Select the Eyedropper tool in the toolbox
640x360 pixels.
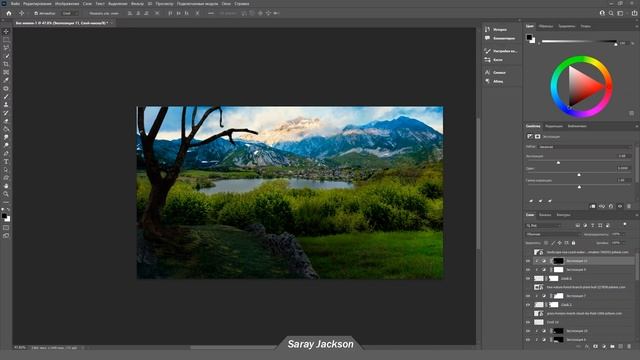point(6,80)
